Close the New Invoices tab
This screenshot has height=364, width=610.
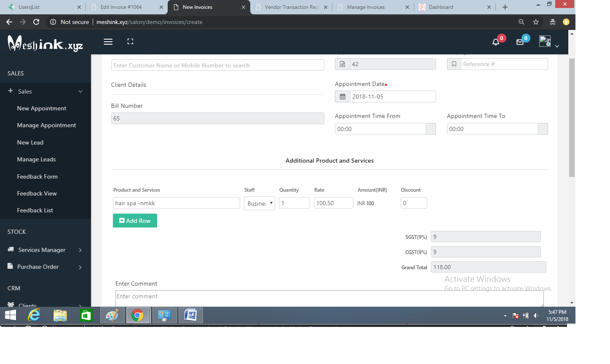pyautogui.click(x=243, y=7)
